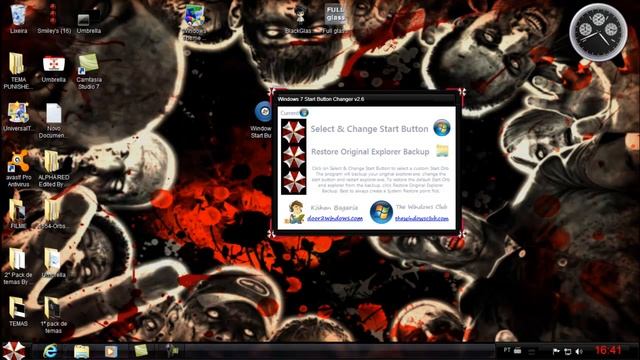This screenshot has height=360, width=640.
Task: Launch Internet Explorer from the taskbar
Action: coord(51,351)
